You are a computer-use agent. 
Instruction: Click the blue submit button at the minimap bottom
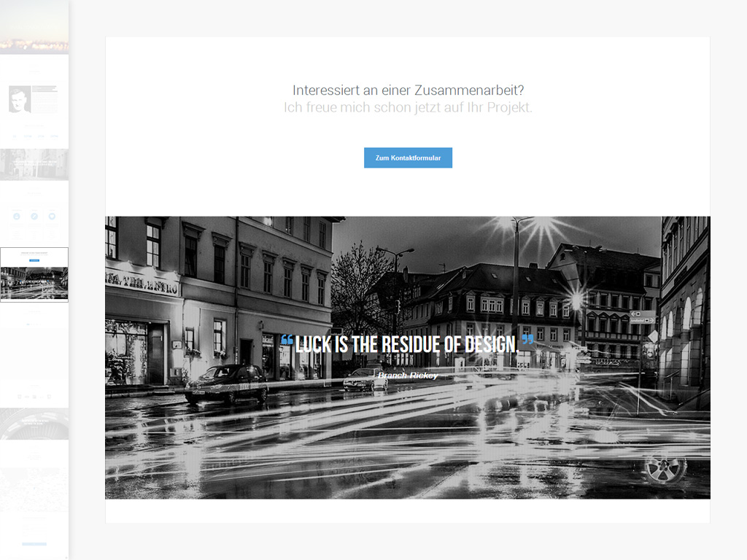click(x=34, y=544)
